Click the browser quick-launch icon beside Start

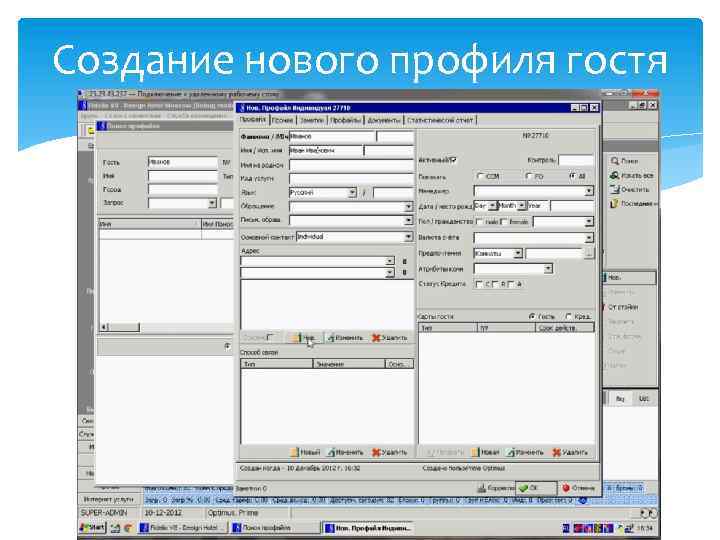click(x=128, y=528)
